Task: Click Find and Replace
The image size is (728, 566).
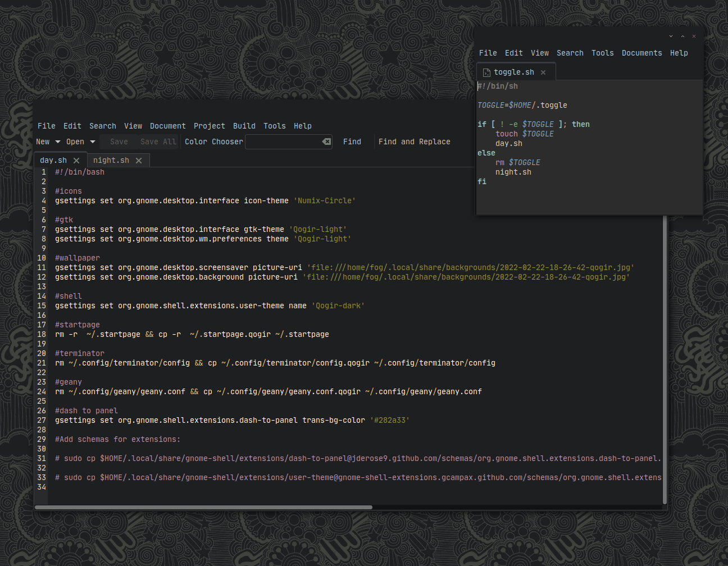Action: point(415,142)
